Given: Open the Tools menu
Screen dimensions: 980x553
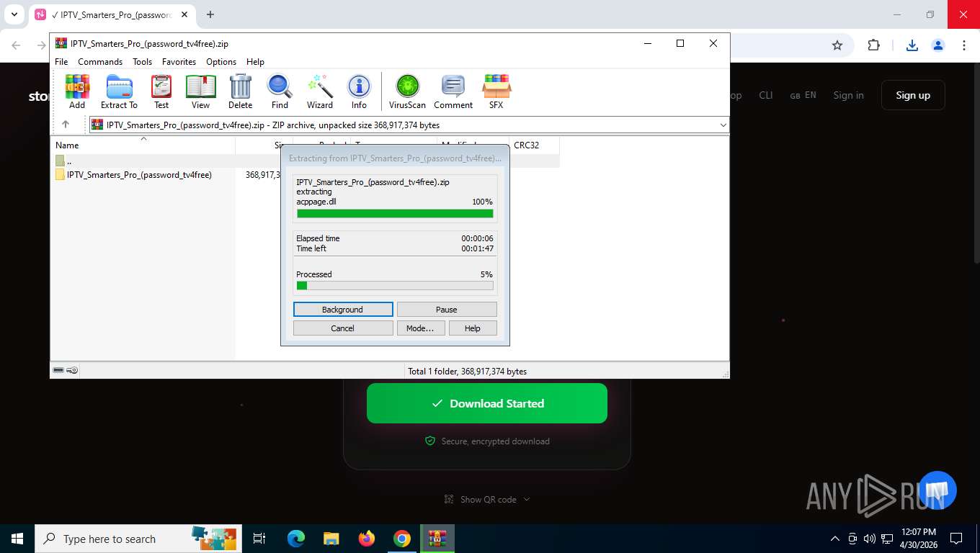Looking at the screenshot, I should pyautogui.click(x=142, y=62).
